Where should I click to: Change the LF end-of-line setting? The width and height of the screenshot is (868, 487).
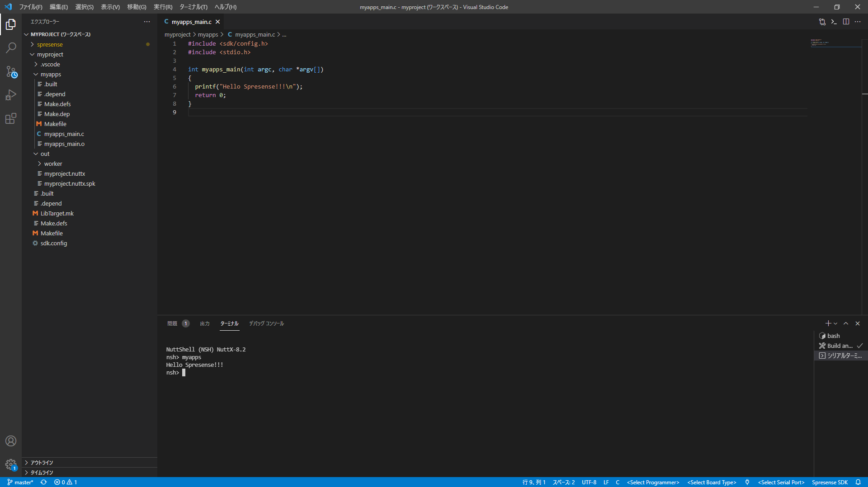pos(606,482)
